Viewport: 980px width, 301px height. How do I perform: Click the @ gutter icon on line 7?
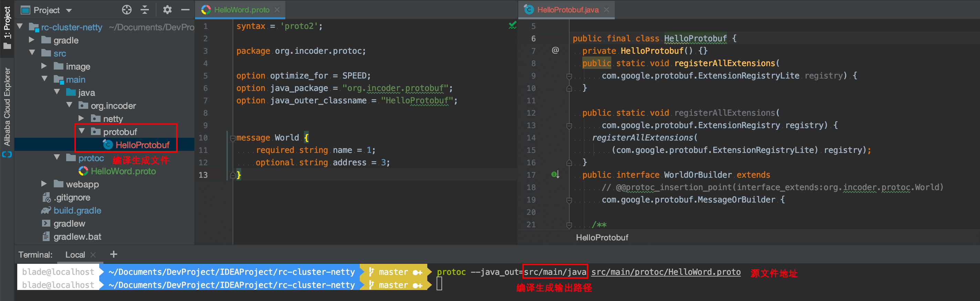[555, 50]
